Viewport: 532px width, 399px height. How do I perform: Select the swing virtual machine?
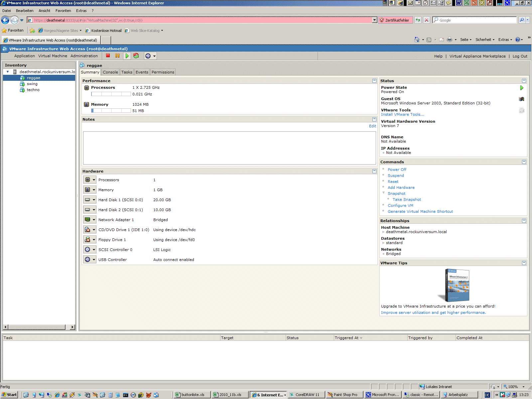click(32, 84)
